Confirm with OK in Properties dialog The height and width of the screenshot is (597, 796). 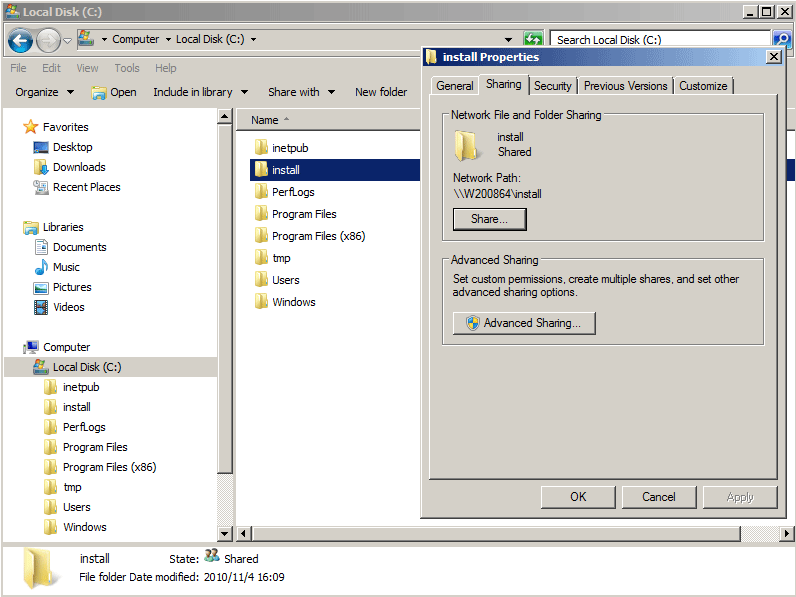click(578, 497)
